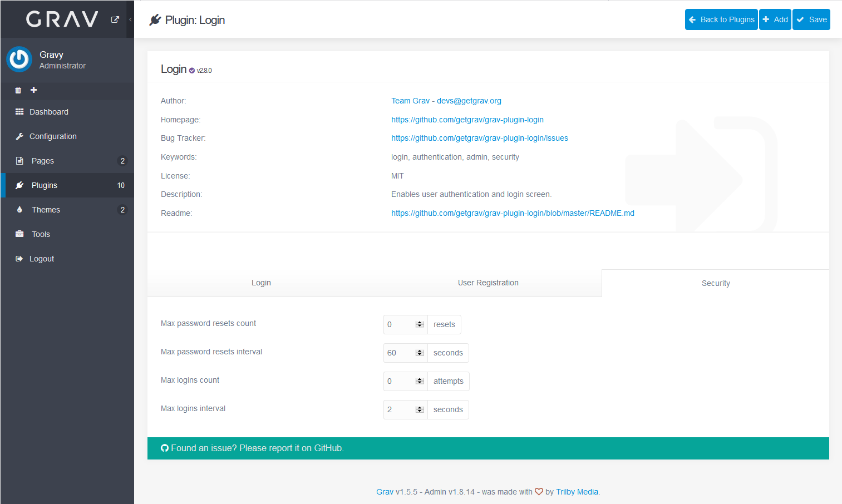Open the Dashboard from sidebar
The height and width of the screenshot is (504, 842).
49,112
